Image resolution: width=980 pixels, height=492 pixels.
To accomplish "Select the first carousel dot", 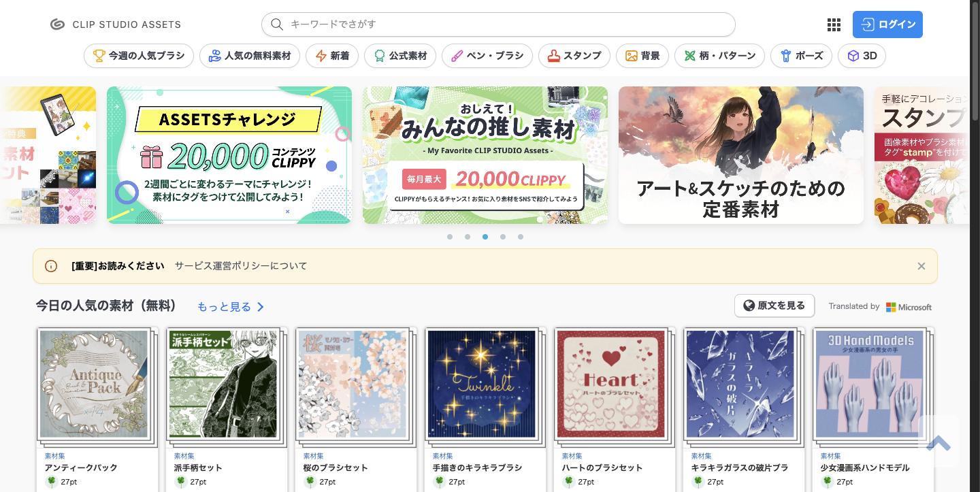I will 450,237.
